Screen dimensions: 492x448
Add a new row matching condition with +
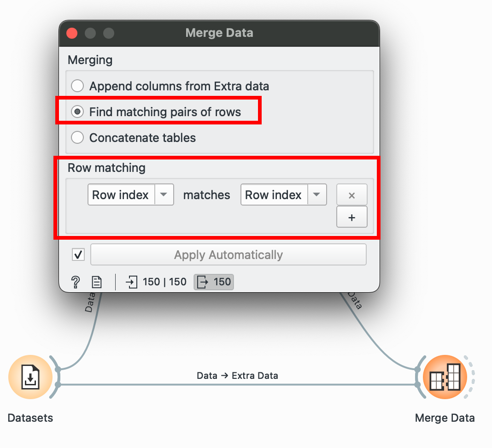pyautogui.click(x=351, y=217)
